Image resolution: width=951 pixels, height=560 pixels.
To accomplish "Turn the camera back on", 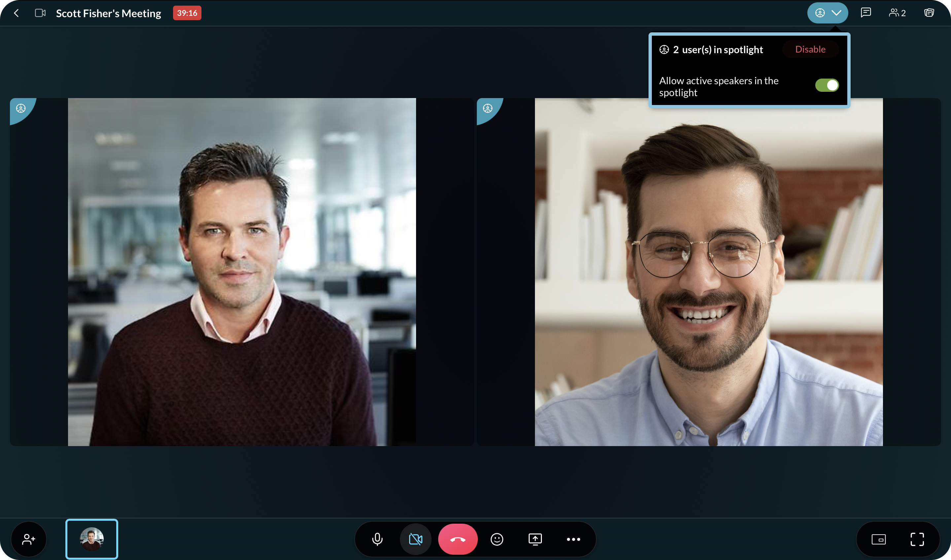I will [x=415, y=539].
